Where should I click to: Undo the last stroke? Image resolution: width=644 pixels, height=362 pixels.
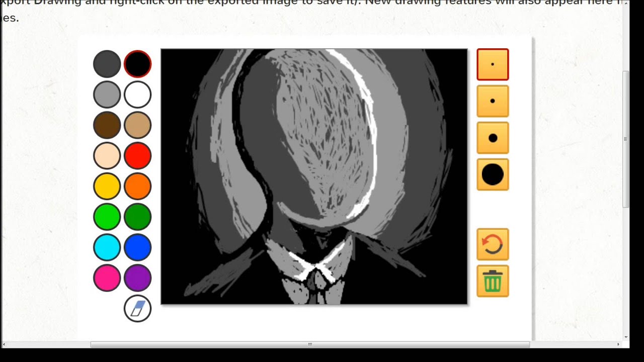tap(493, 244)
